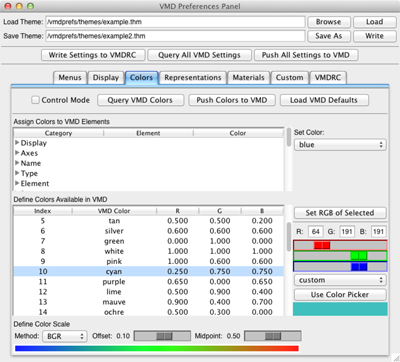Click Query All VMD Settings

pos(199,55)
